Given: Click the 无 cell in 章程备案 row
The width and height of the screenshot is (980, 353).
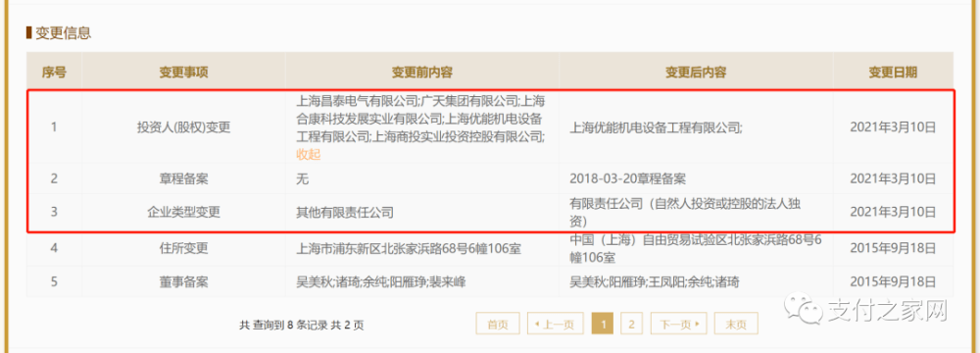Looking at the screenshot, I should click(x=303, y=179).
